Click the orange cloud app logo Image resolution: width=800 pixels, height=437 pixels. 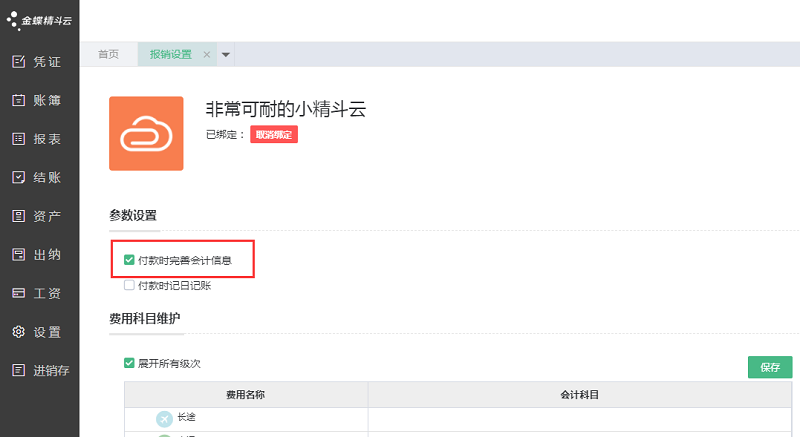point(146,134)
